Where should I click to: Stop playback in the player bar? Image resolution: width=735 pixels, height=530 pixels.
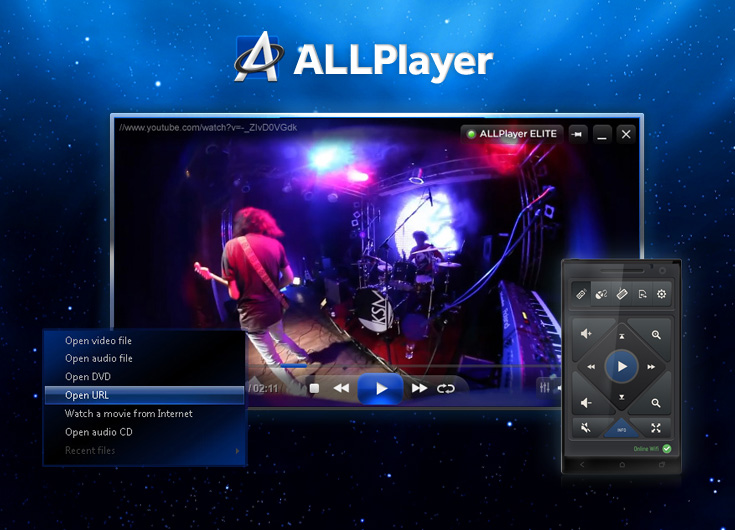[x=315, y=388]
